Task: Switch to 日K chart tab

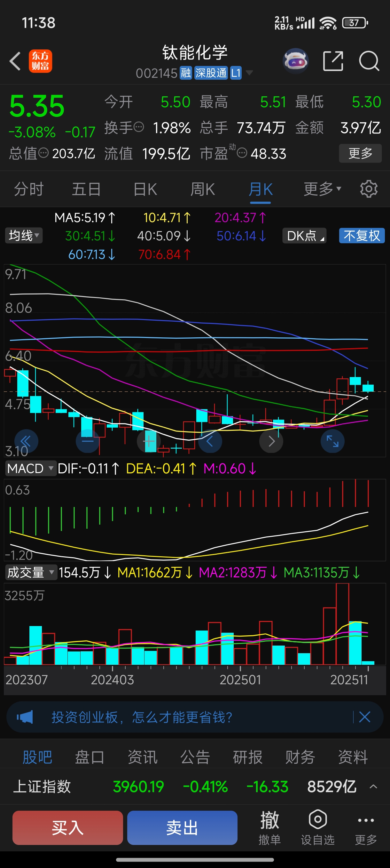Action: pos(145,189)
